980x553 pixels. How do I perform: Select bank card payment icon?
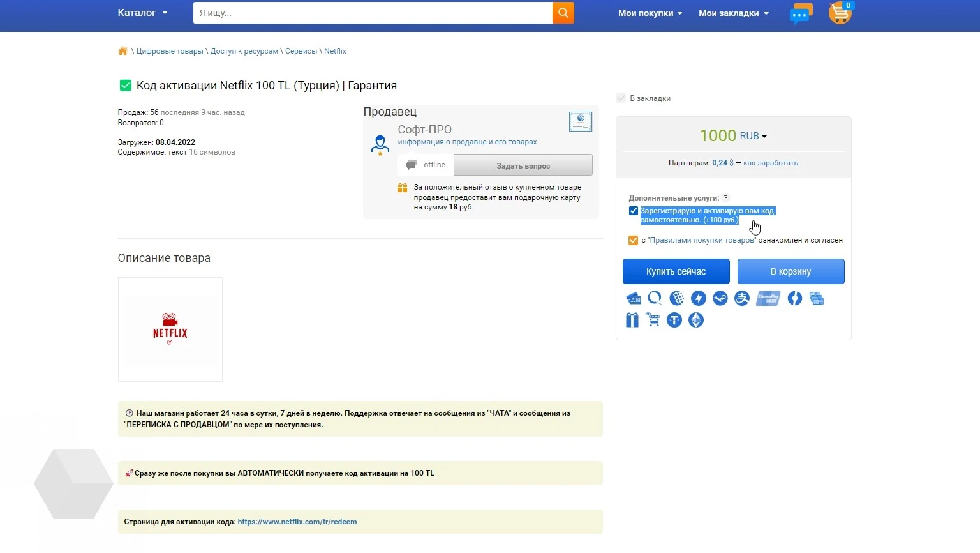pyautogui.click(x=633, y=298)
